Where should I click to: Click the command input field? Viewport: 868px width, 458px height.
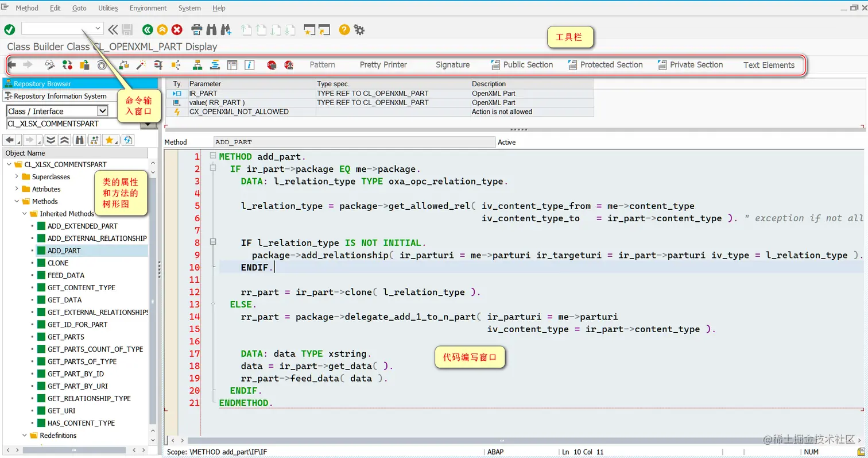click(57, 28)
